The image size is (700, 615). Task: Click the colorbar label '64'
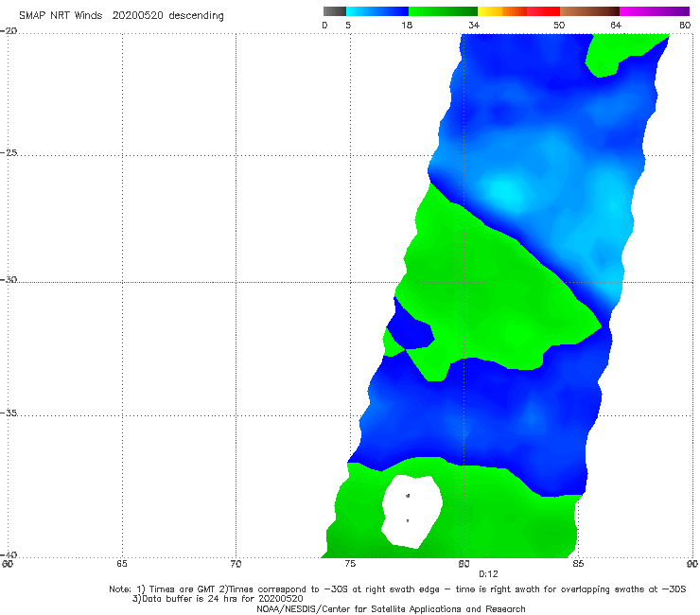(616, 25)
